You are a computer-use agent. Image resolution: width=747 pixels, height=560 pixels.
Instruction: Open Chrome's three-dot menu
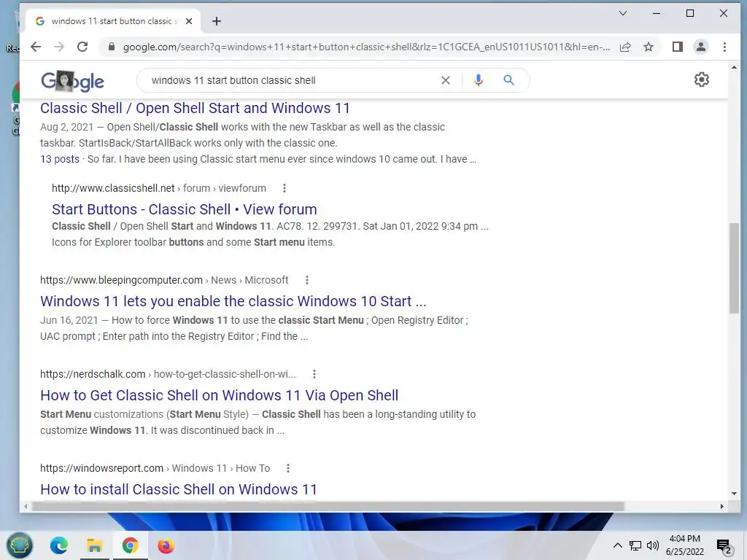tap(724, 47)
